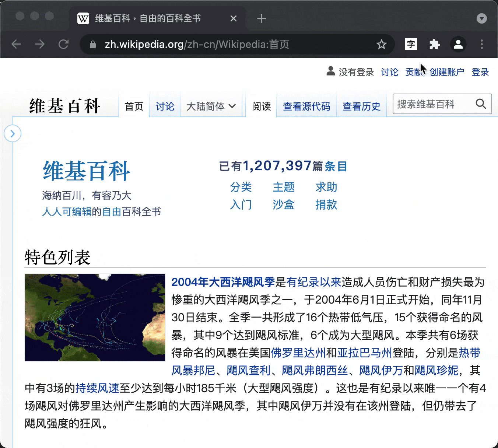Select the 首页 tab
This screenshot has width=498, height=448.
134,106
